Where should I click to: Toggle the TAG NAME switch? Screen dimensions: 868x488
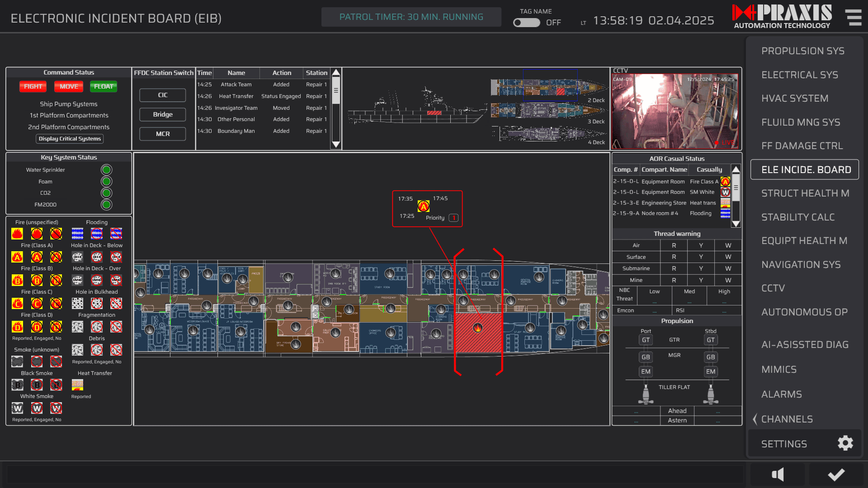click(x=526, y=23)
